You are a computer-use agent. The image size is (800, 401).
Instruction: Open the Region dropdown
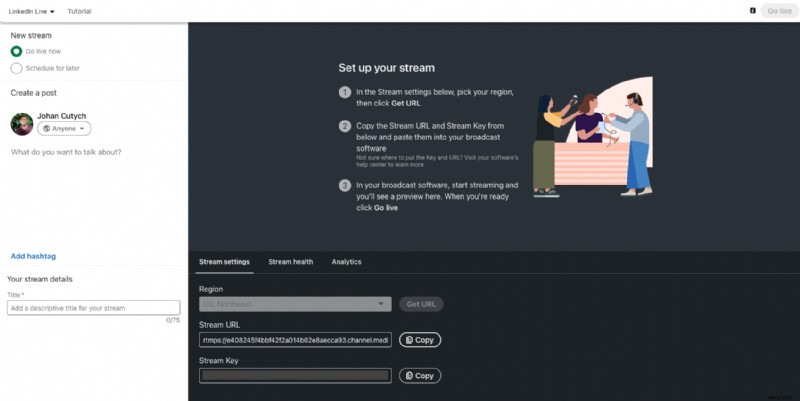pos(295,304)
